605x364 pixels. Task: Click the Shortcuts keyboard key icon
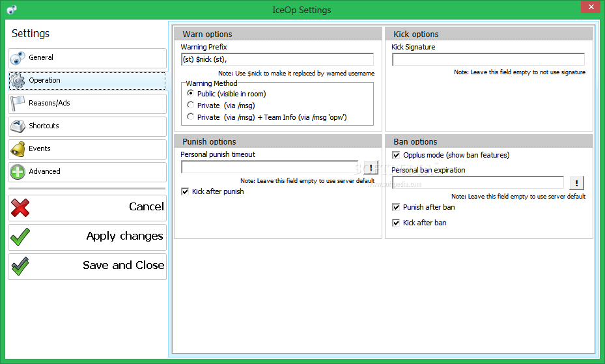(18, 126)
